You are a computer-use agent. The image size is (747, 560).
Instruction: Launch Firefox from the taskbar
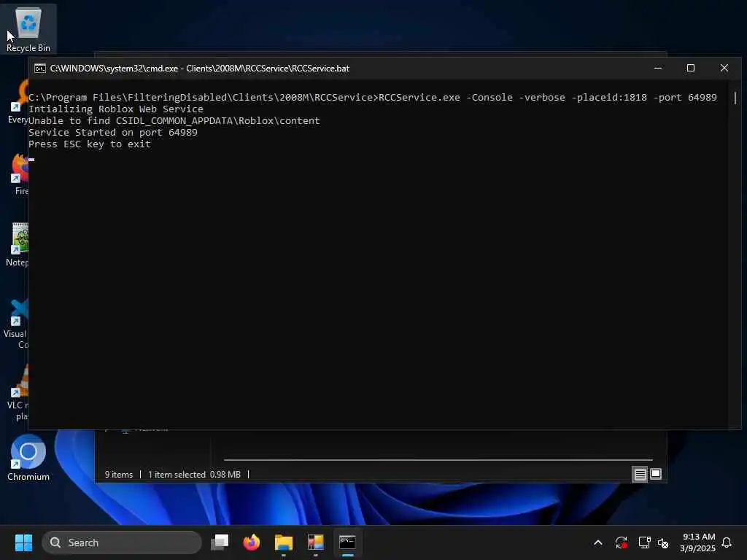click(x=252, y=542)
